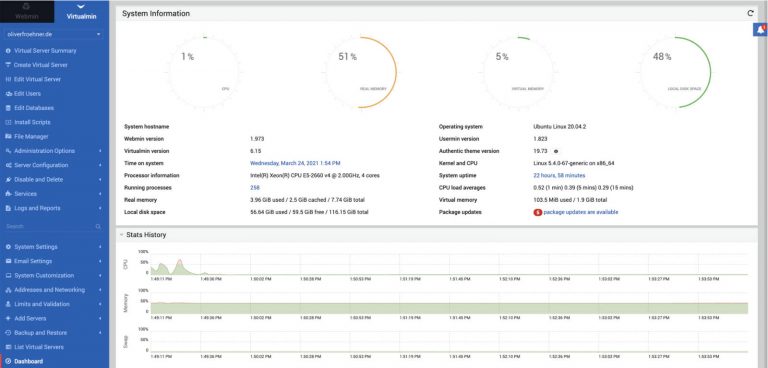Click the search magnifier icon
The width and height of the screenshot is (768, 368).
[x=98, y=226]
